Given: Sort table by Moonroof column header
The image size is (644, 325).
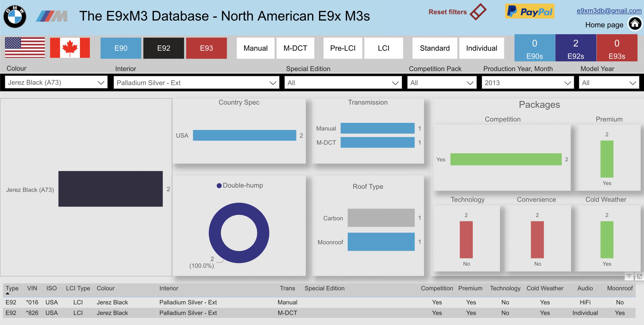Looking at the screenshot, I should tap(620, 288).
